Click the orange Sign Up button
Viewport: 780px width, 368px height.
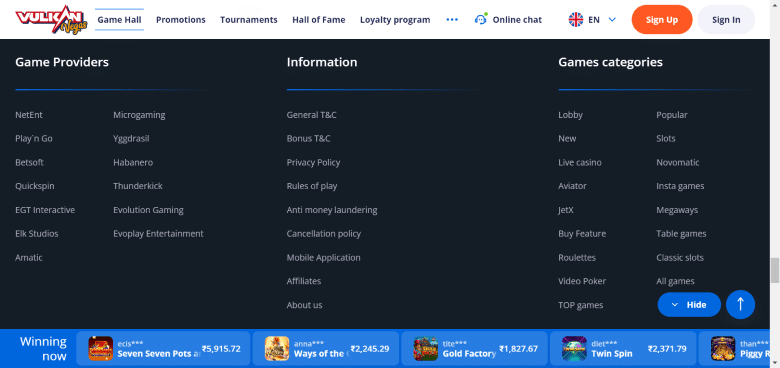pos(662,20)
